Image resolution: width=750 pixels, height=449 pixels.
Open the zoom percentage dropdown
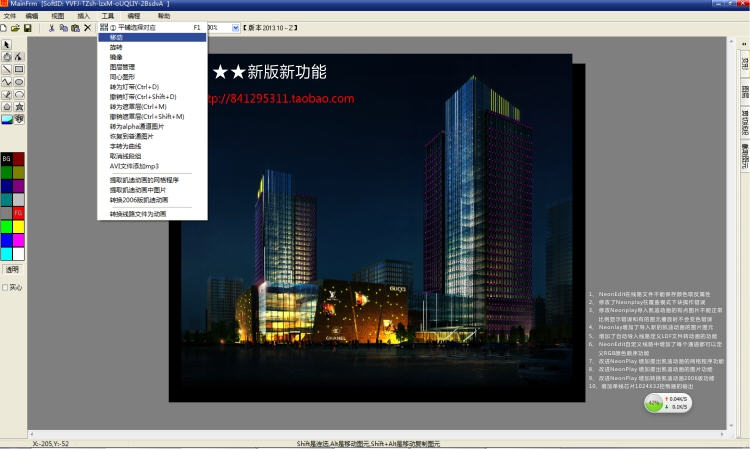point(235,28)
